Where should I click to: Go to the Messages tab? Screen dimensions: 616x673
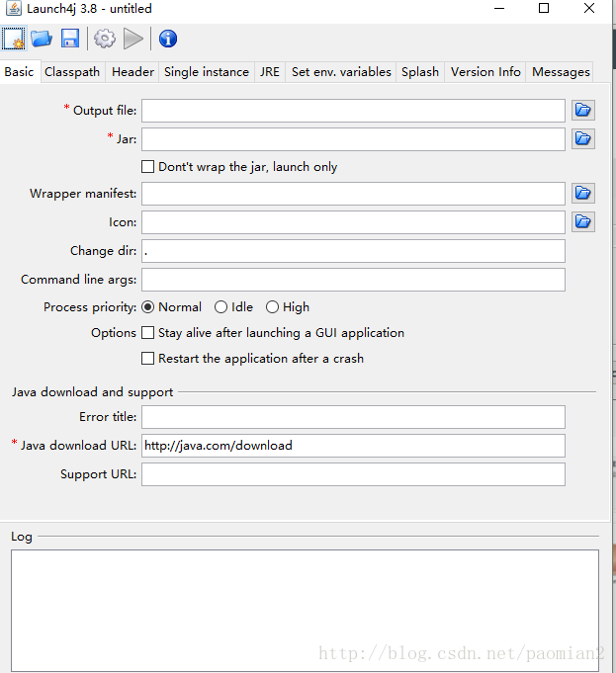point(561,72)
